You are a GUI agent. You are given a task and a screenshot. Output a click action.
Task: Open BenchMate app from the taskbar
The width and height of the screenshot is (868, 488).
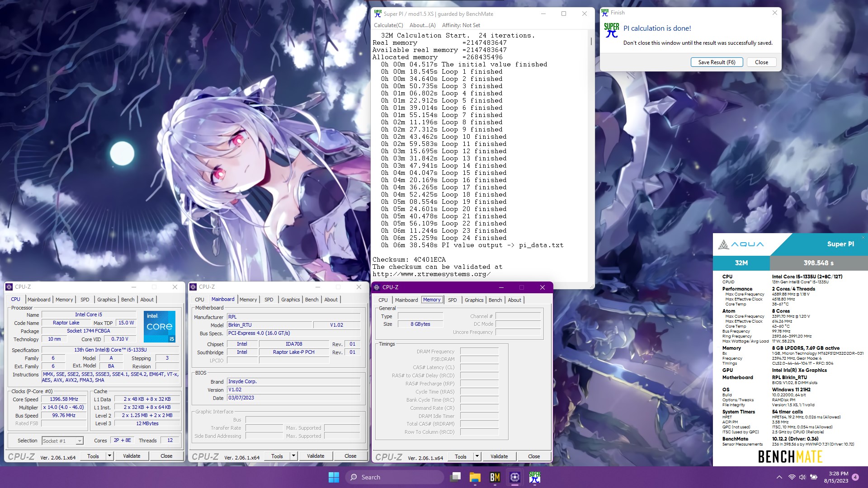(495, 477)
